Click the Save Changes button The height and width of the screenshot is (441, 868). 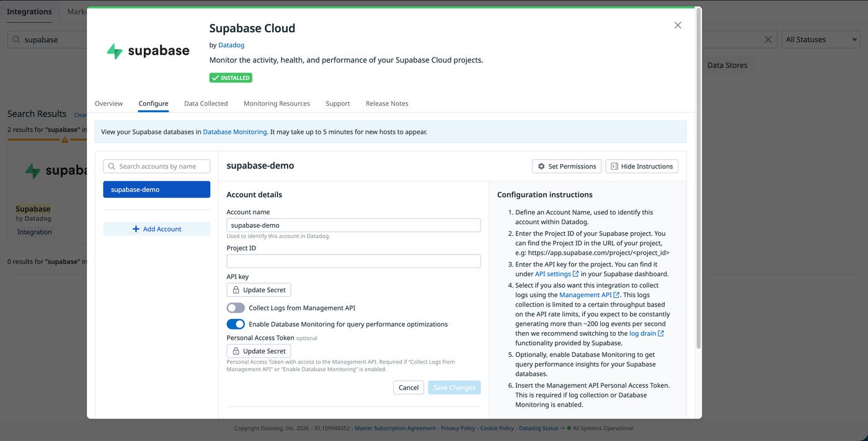[454, 388]
